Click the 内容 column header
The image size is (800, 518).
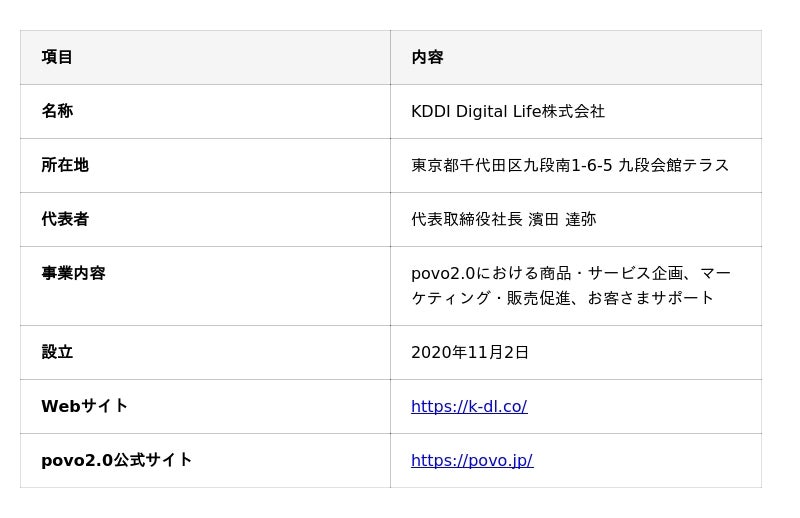[427, 57]
